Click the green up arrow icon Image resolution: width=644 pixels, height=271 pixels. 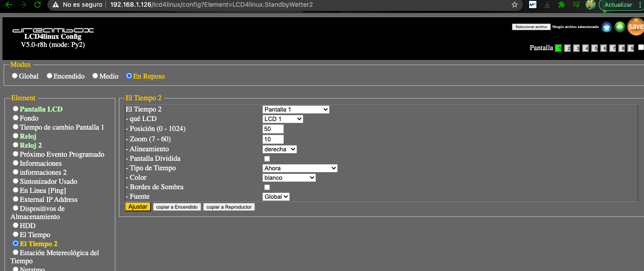point(620,27)
